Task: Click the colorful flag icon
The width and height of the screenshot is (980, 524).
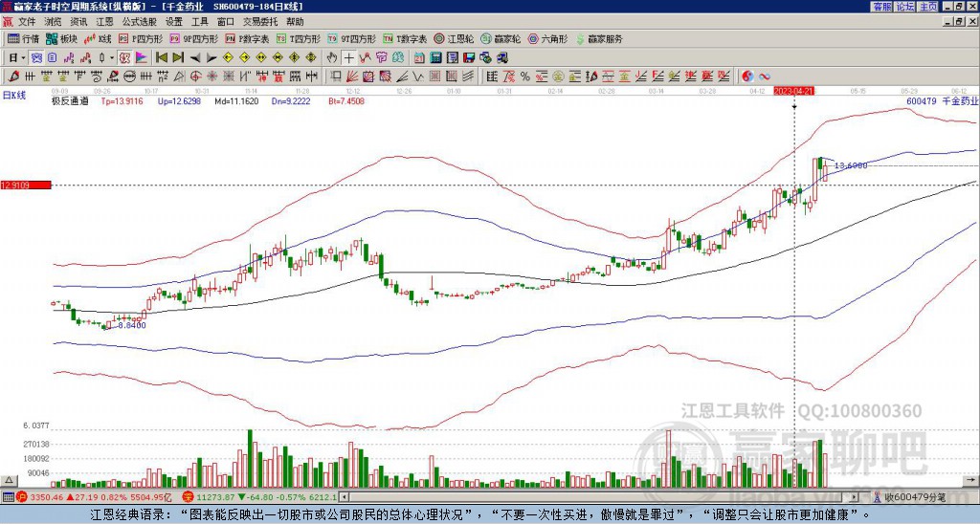Action: click(142, 58)
